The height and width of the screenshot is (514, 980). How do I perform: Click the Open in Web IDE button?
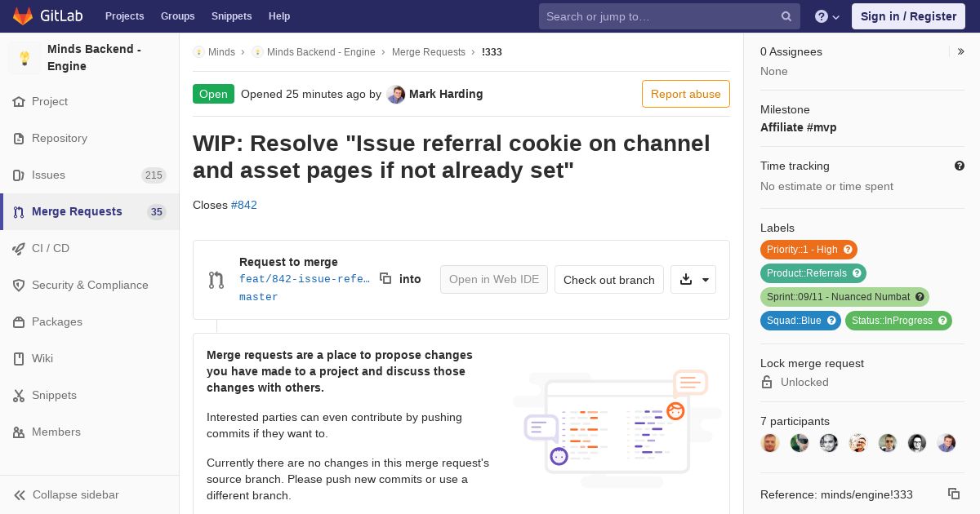pyautogui.click(x=494, y=279)
